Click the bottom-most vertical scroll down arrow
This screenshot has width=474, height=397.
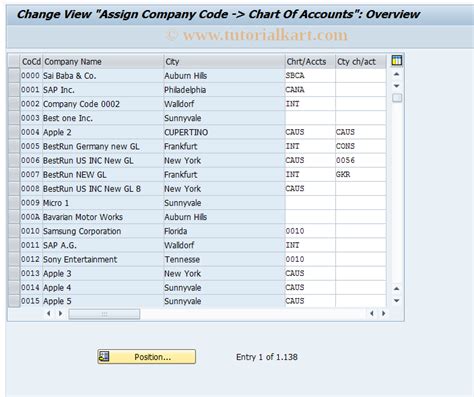(x=396, y=301)
